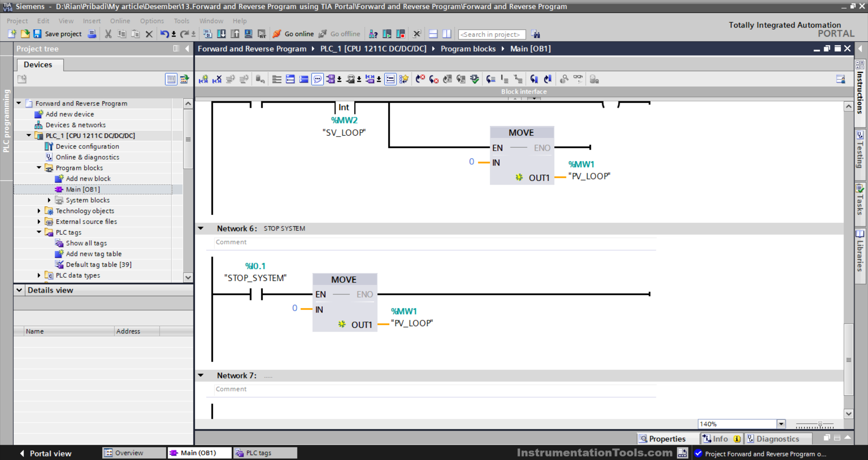This screenshot has height=460, width=868.
Task: Click the Split editor vertically icon
Action: [x=447, y=34]
